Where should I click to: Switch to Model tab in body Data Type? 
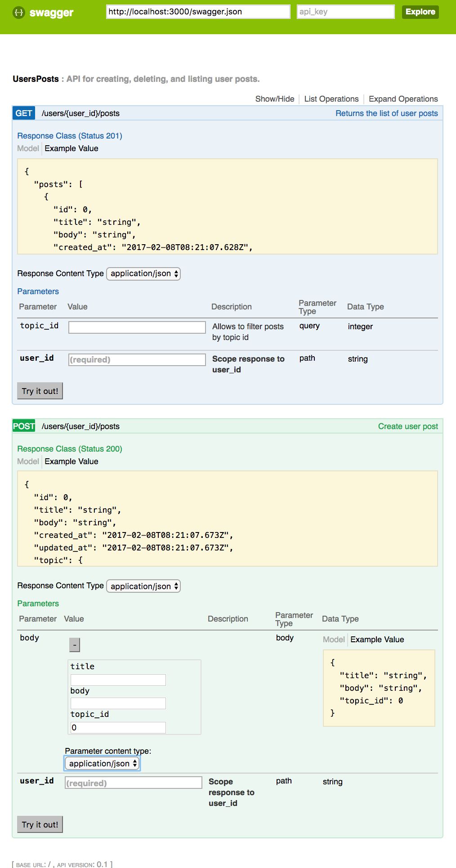[x=334, y=640]
